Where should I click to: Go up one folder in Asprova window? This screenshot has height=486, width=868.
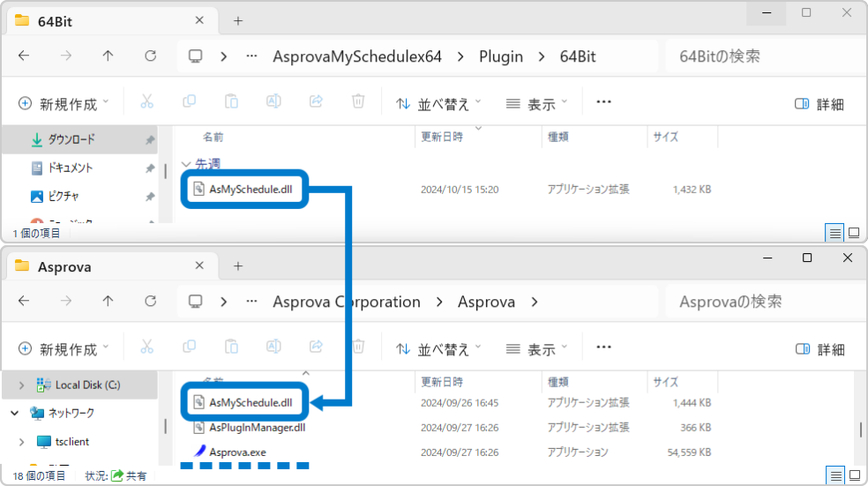pyautogui.click(x=108, y=301)
